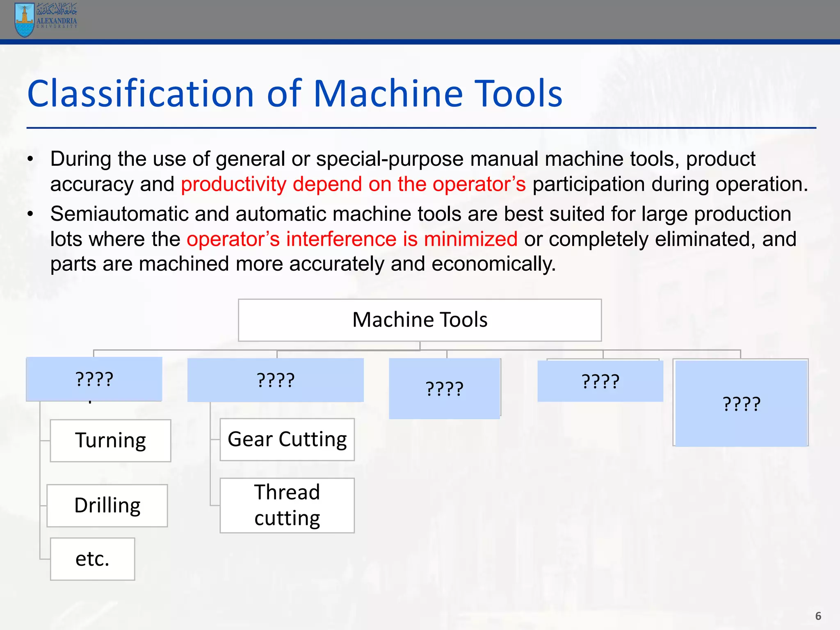Click the Turning box

[x=110, y=441]
